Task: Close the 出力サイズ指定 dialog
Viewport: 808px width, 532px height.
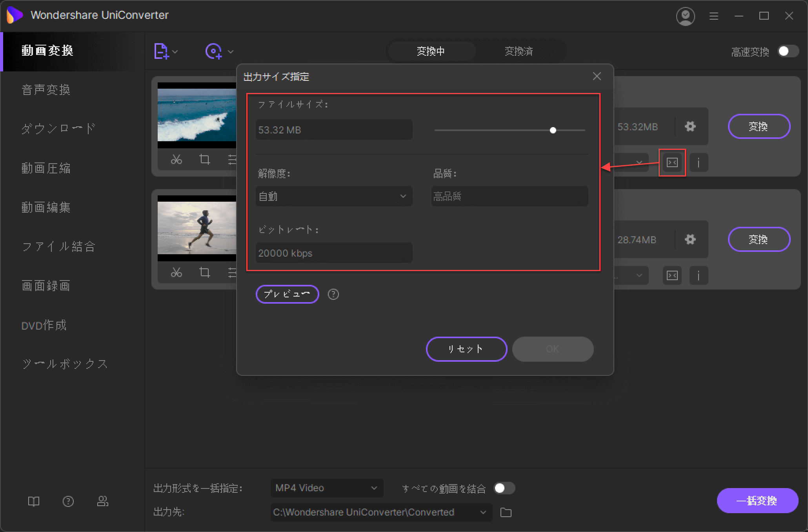Action: (x=597, y=76)
